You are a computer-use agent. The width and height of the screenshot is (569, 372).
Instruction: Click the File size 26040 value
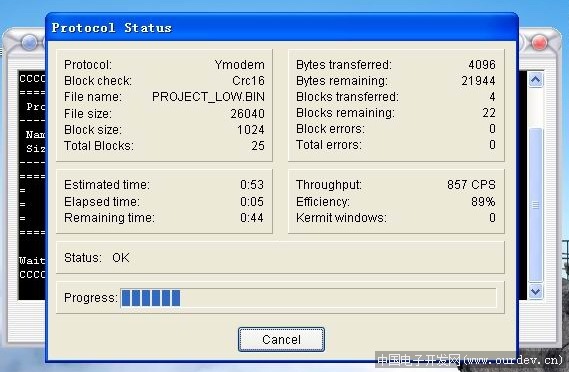[247, 114]
